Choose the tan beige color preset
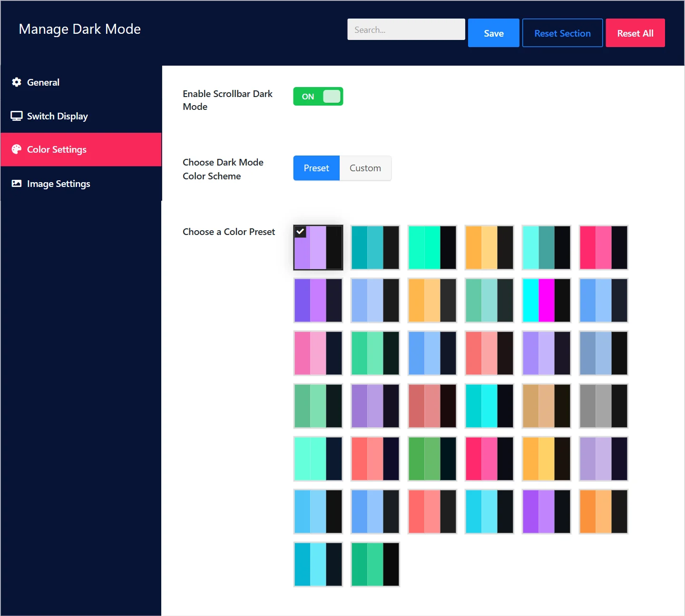685x616 pixels. coord(547,406)
